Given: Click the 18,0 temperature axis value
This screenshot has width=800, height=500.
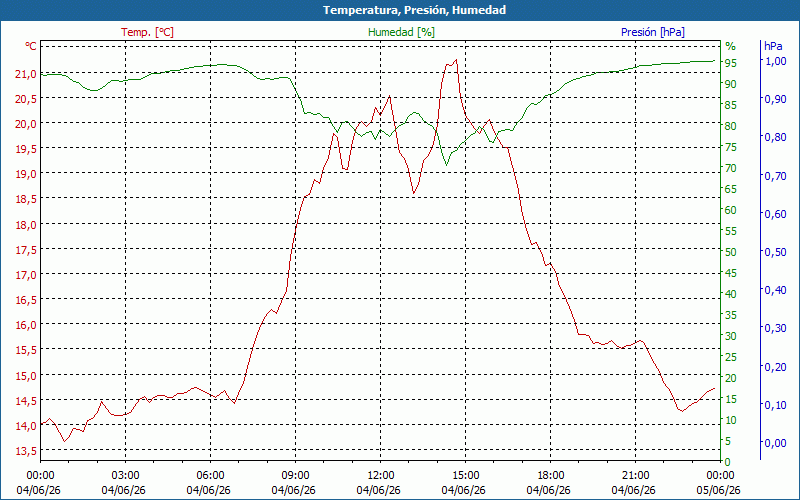Looking at the screenshot, I should (x=26, y=225).
